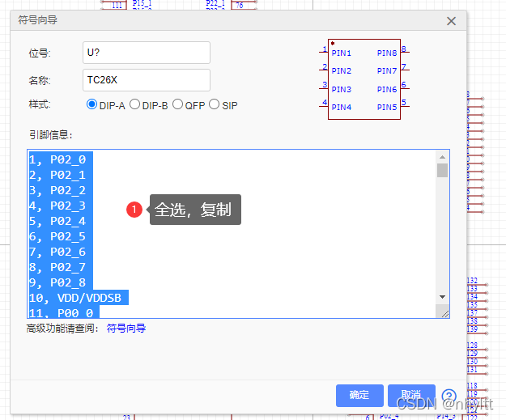Click the designator field containing U?
The width and height of the screenshot is (506, 420).
click(x=147, y=53)
